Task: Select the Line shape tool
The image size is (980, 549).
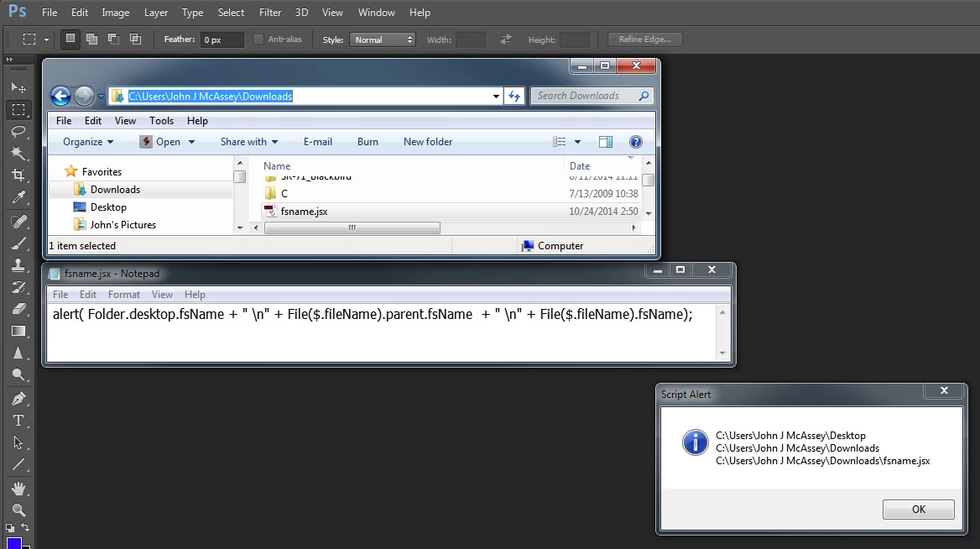Action: [x=18, y=464]
